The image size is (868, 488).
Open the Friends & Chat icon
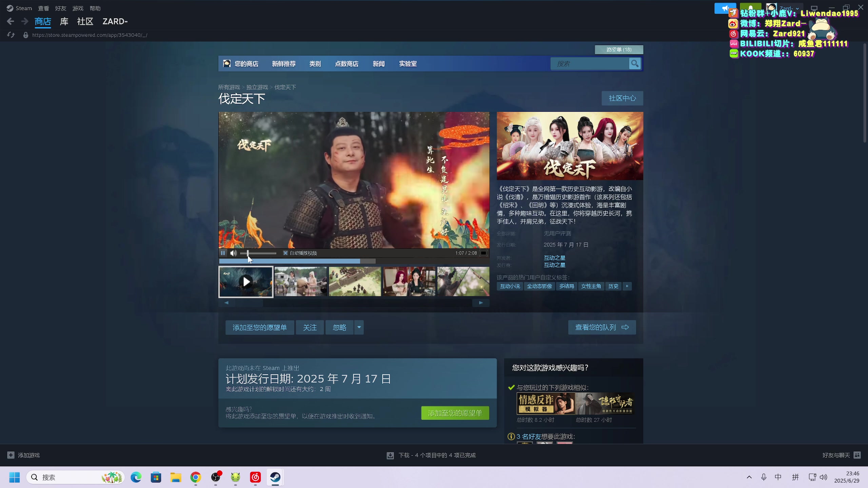click(857, 455)
